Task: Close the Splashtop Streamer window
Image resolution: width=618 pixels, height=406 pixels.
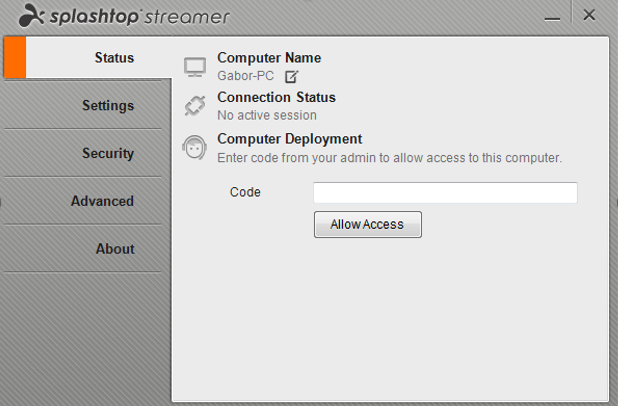Action: tap(589, 15)
